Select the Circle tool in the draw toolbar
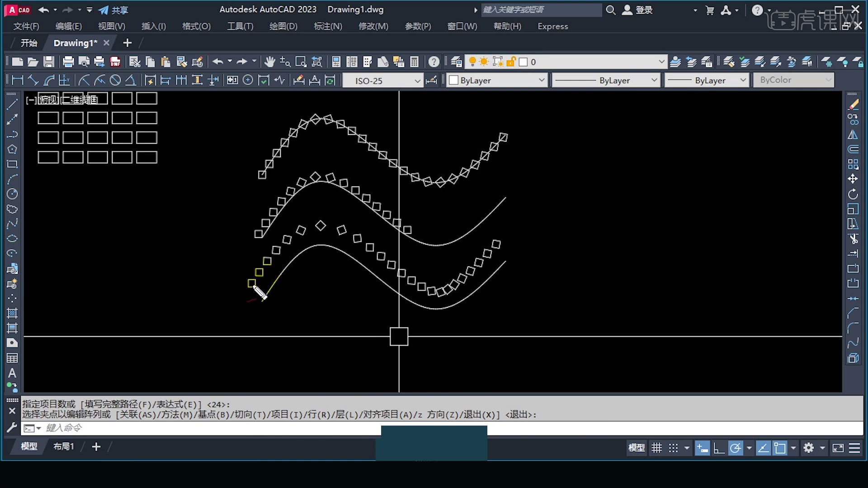 [x=12, y=194]
